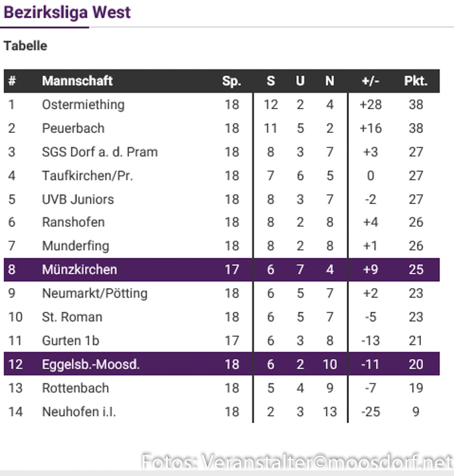Open the Ostermiething team row
Screen dimensions: 454x476
pos(83,104)
